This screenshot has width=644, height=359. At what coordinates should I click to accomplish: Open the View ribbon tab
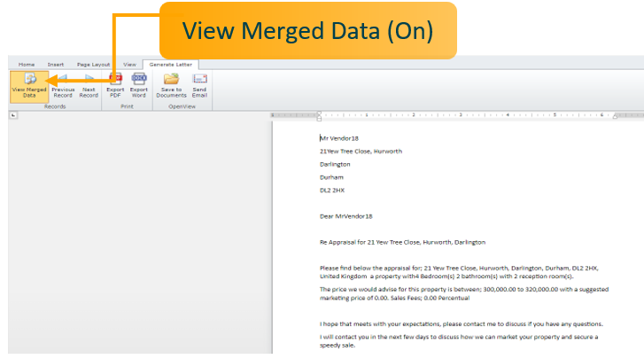(129, 64)
